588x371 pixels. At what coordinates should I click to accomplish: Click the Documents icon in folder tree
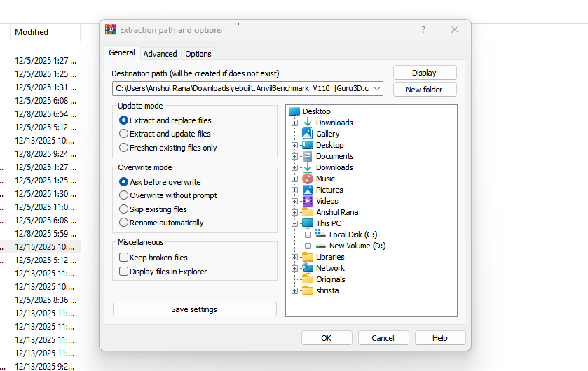pyautogui.click(x=308, y=155)
